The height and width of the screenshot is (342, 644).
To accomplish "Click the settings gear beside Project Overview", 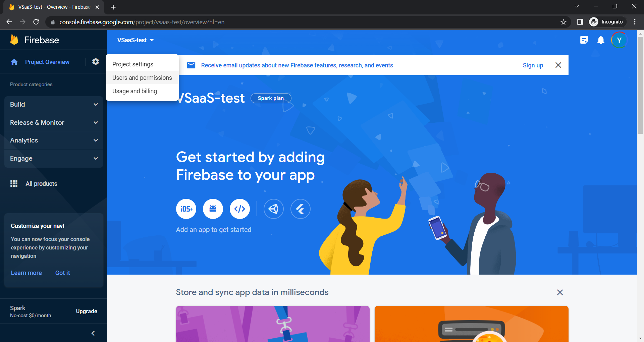I will 96,62.
